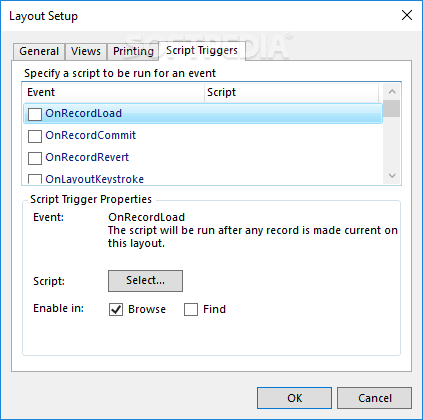Click the Event column header

113,92
